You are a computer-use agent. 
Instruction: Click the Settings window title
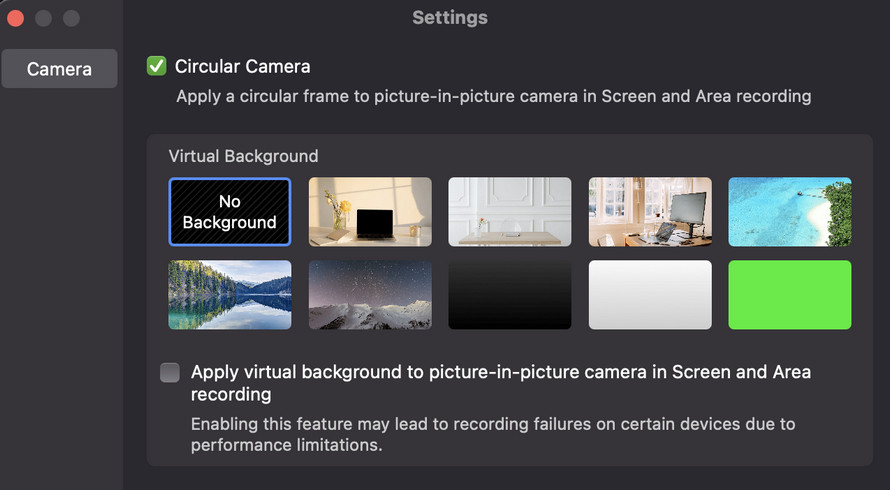450,18
